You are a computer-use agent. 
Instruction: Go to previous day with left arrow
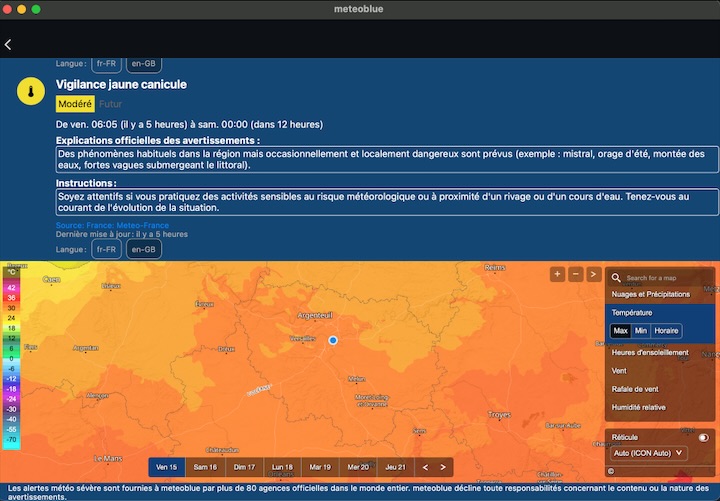click(424, 467)
